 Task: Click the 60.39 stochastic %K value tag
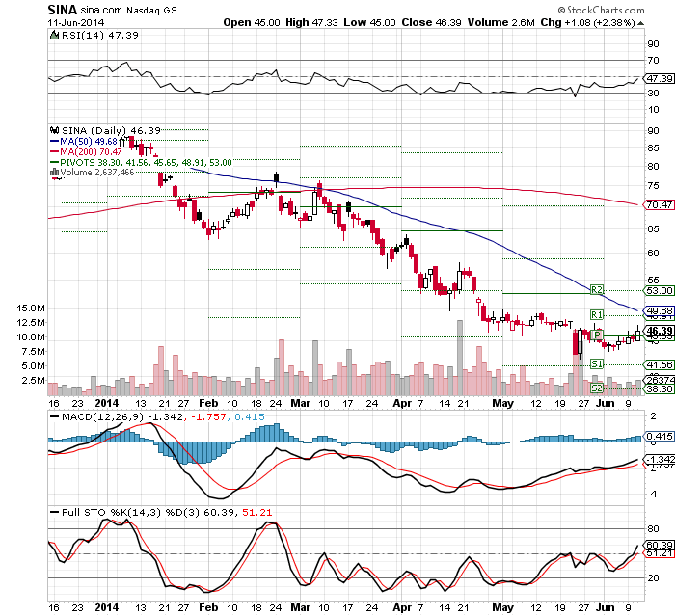[659, 545]
